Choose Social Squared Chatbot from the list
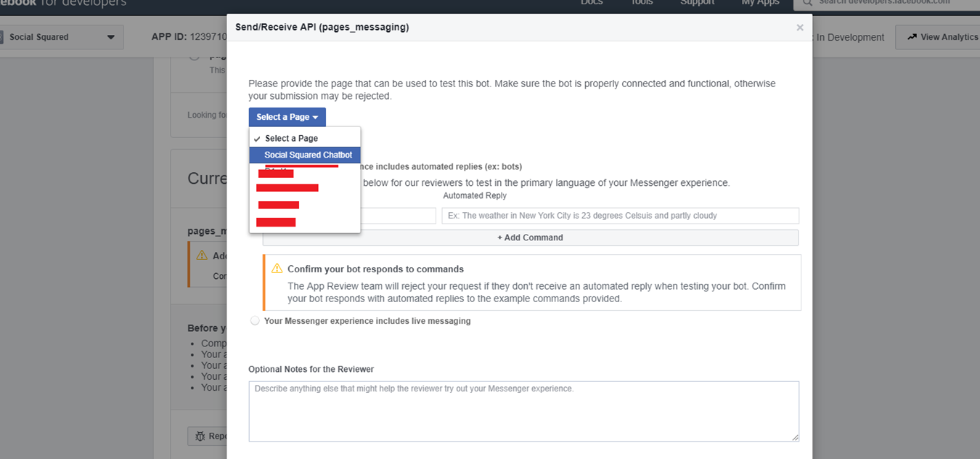980x459 pixels. (x=308, y=155)
